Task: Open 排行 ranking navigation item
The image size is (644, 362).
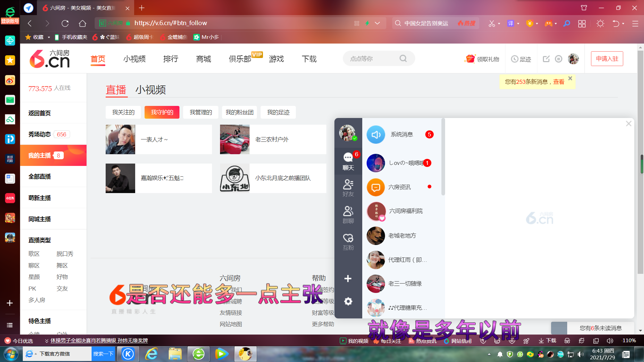Action: coord(171,59)
